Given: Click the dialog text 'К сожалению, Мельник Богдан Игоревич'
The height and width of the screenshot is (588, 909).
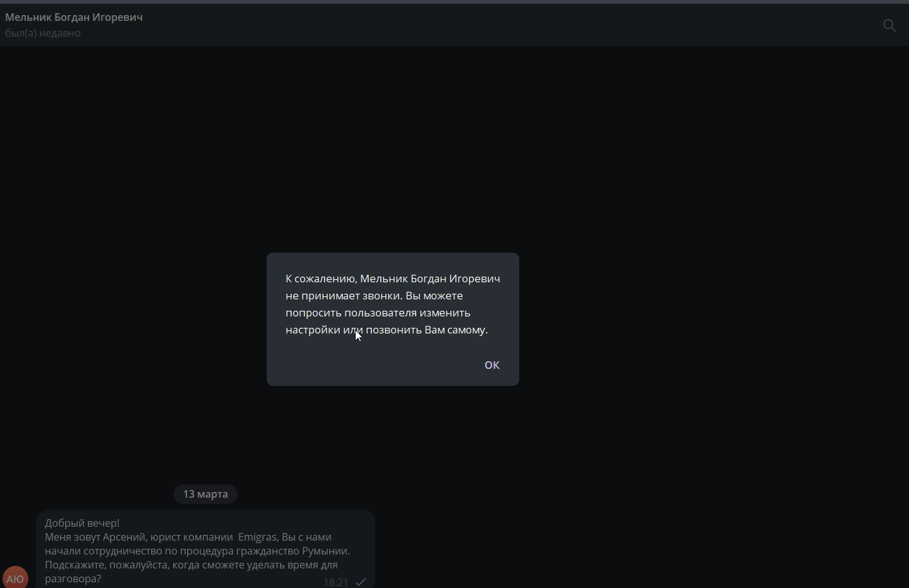Looking at the screenshot, I should click(393, 279).
